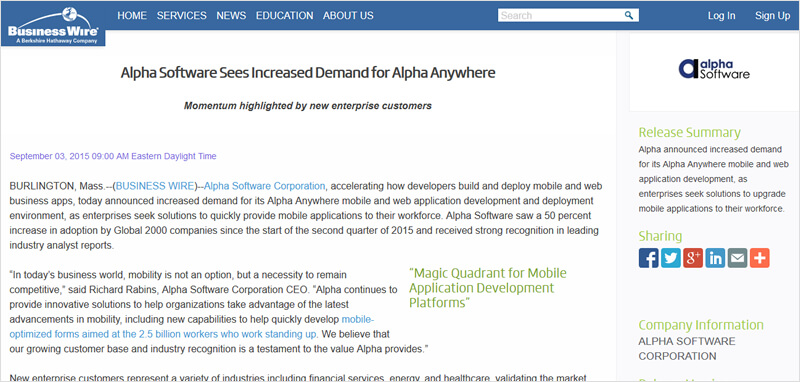Share release by email icon

point(737,258)
